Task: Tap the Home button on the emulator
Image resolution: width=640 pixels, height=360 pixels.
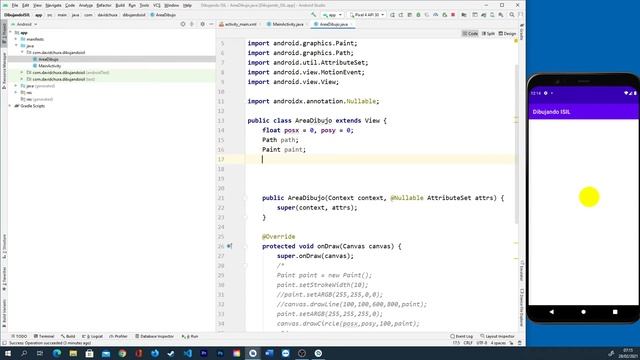Action: click(583, 311)
